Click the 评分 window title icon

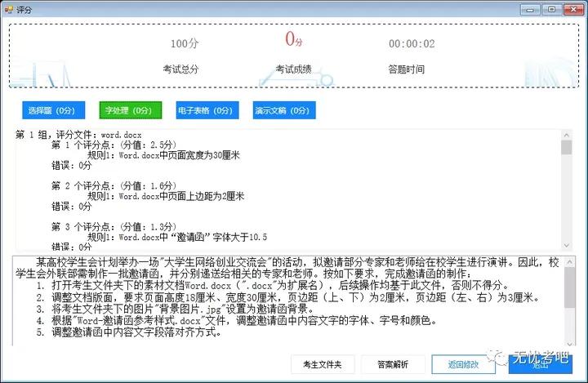(9, 9)
